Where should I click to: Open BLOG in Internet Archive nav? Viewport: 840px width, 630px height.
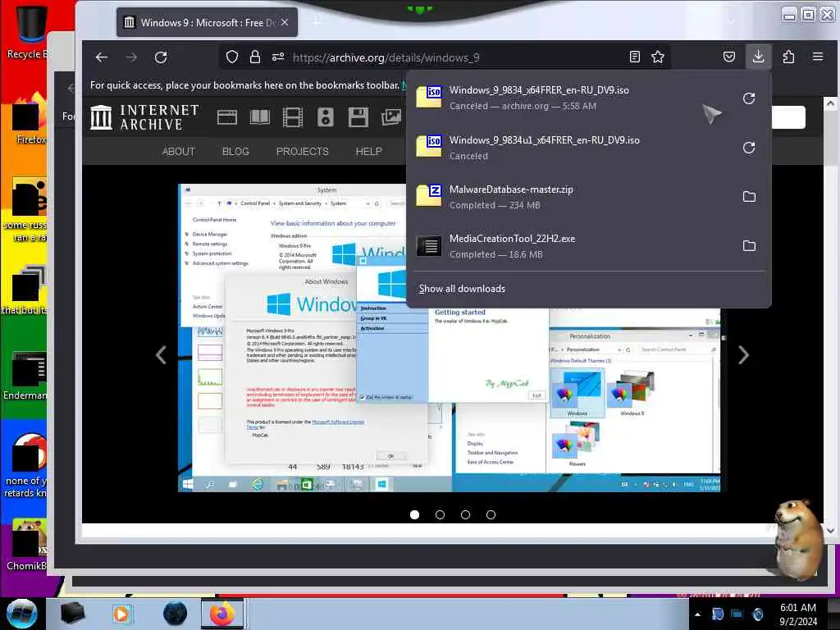pos(235,152)
